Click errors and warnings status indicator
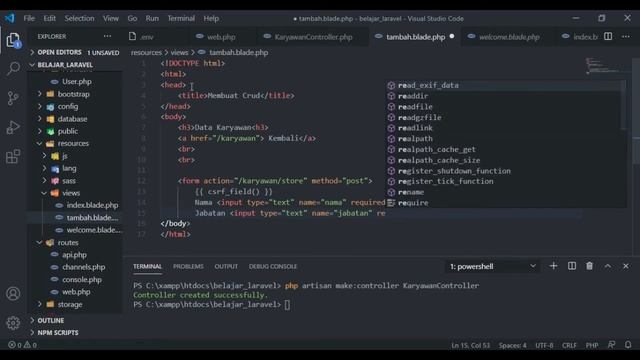Image resolution: width=640 pixels, height=360 pixels. click(x=23, y=345)
